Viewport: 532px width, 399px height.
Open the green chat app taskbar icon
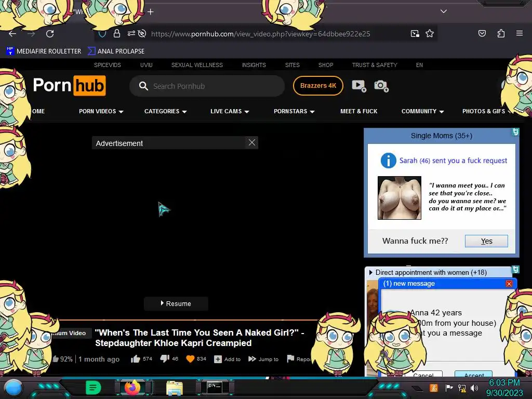[94, 388]
